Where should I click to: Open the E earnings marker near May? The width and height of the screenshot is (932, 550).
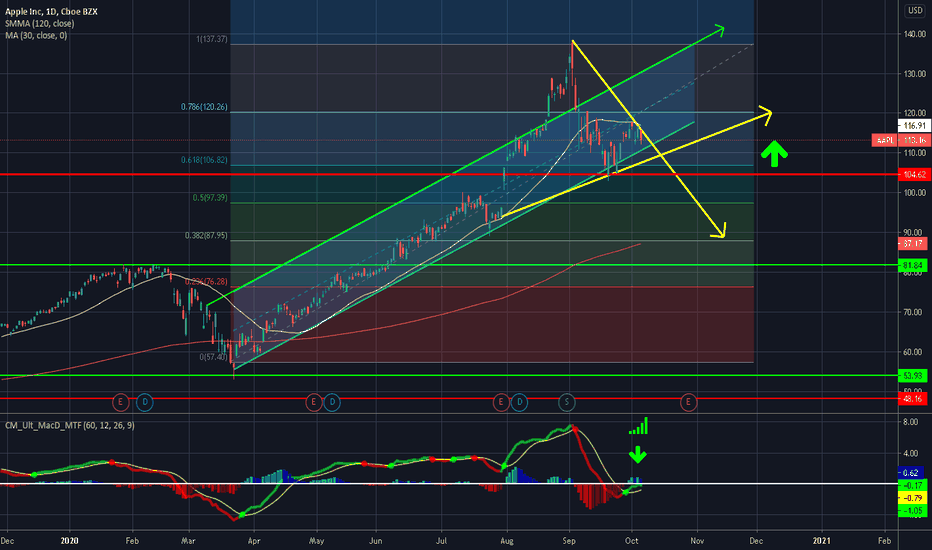coord(314,403)
